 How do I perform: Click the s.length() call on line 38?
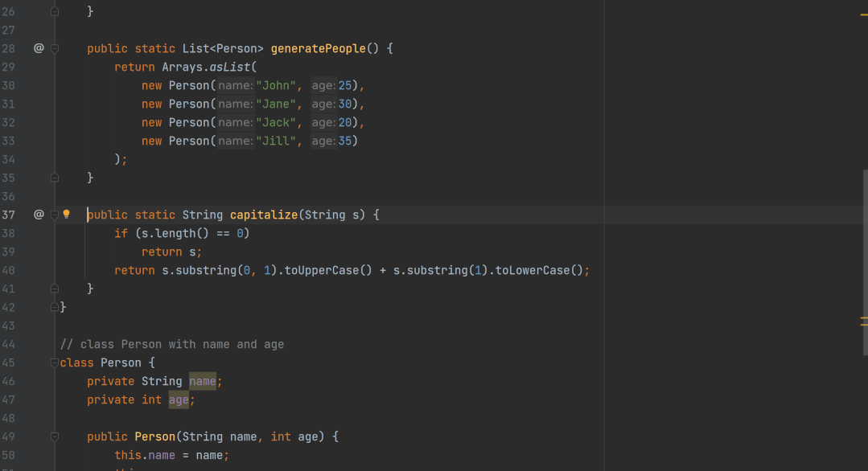[175, 233]
